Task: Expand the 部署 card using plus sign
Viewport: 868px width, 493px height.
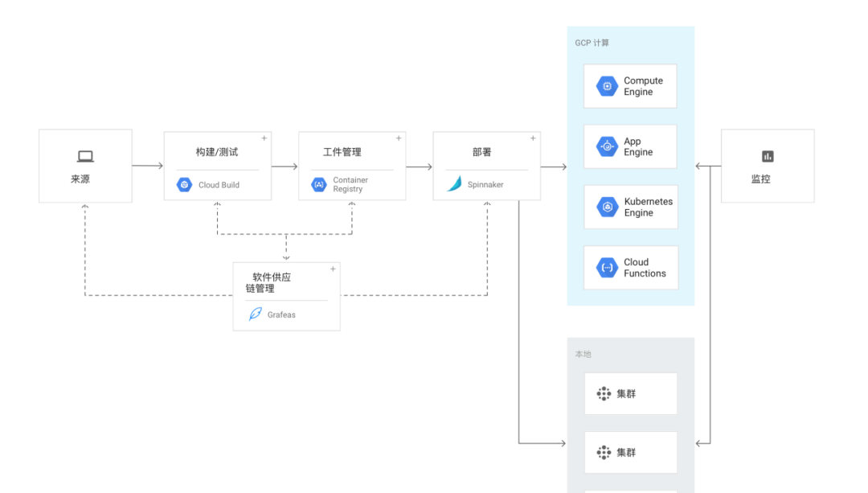Action: click(x=533, y=138)
